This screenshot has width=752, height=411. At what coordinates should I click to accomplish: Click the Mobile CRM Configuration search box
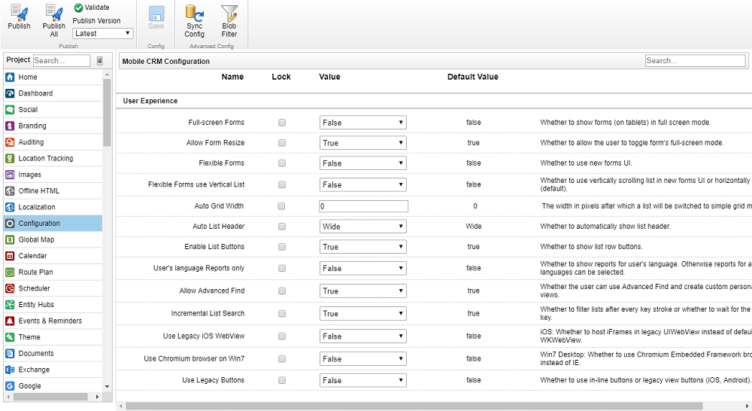695,60
